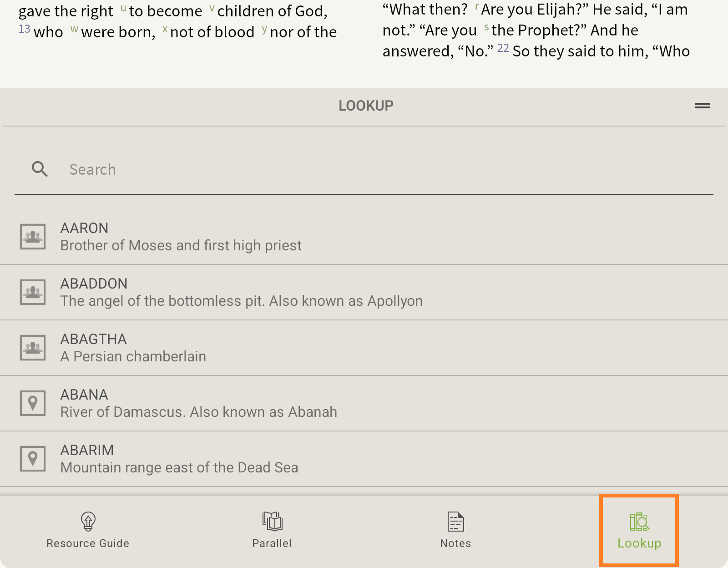Click the people icon beside AARON
Image resolution: width=728 pixels, height=568 pixels.
point(33,237)
